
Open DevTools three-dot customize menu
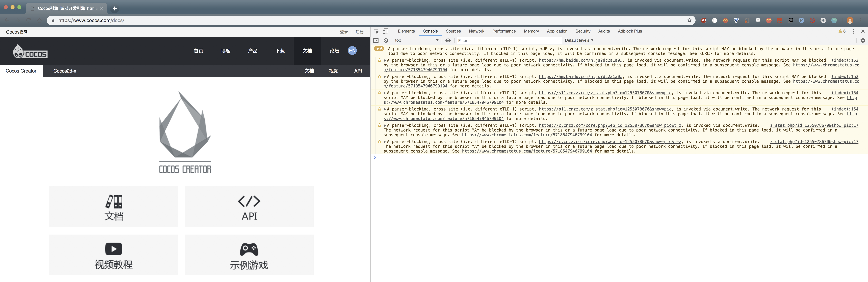tap(854, 31)
